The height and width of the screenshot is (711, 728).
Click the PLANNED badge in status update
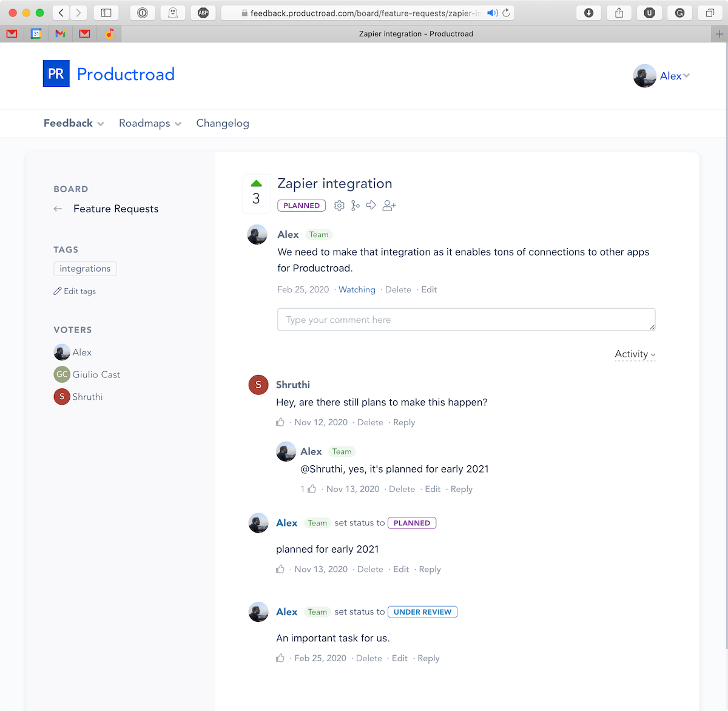(412, 523)
